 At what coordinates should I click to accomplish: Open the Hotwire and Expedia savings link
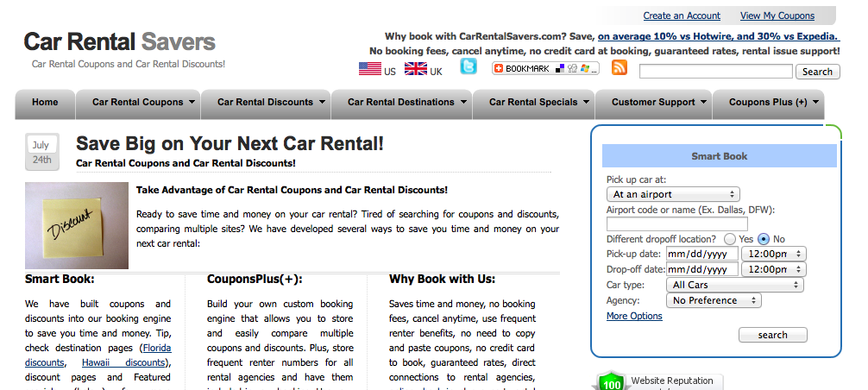[719, 36]
